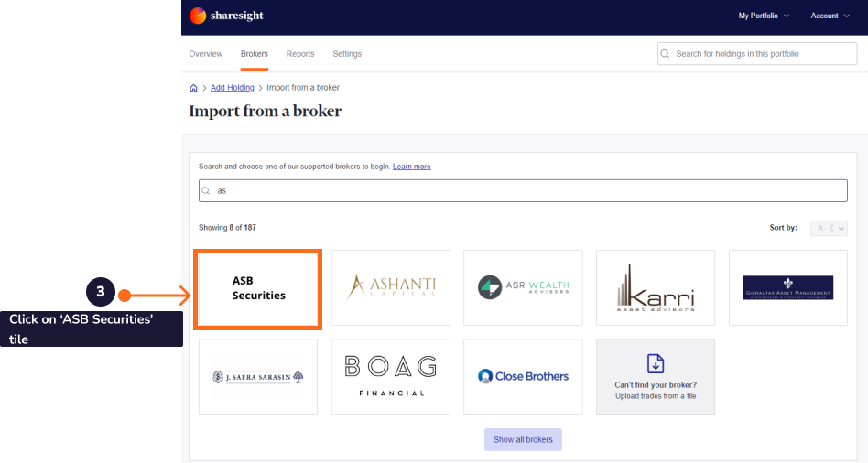This screenshot has width=868, height=463.
Task: Click the 'Showing 8 of 187' text
Action: pos(227,227)
